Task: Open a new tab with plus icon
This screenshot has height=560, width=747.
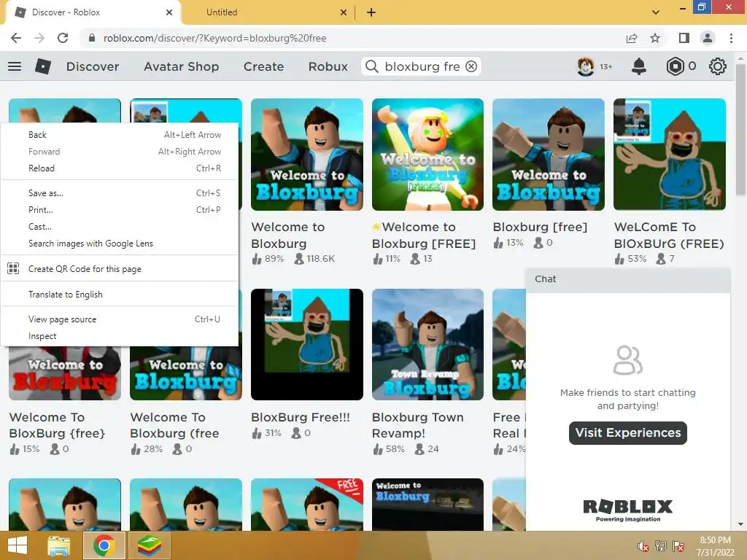Action: (x=371, y=12)
